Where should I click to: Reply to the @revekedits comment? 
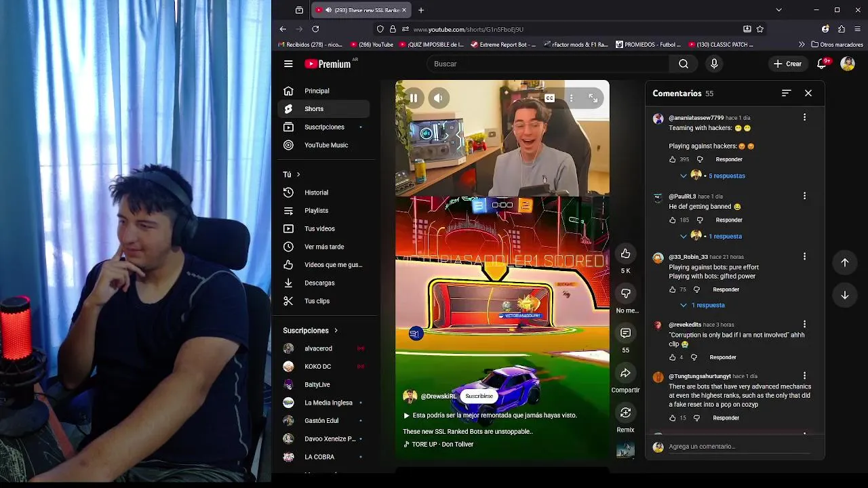[x=723, y=357]
